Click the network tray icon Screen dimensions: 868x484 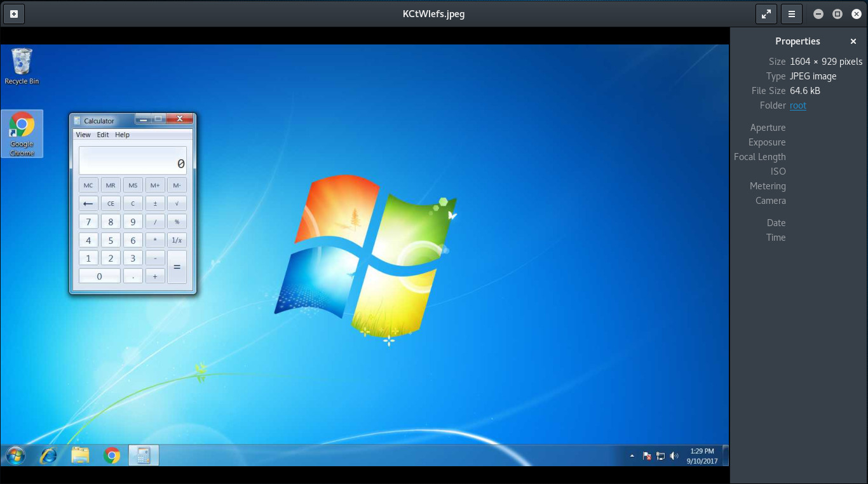(660, 456)
